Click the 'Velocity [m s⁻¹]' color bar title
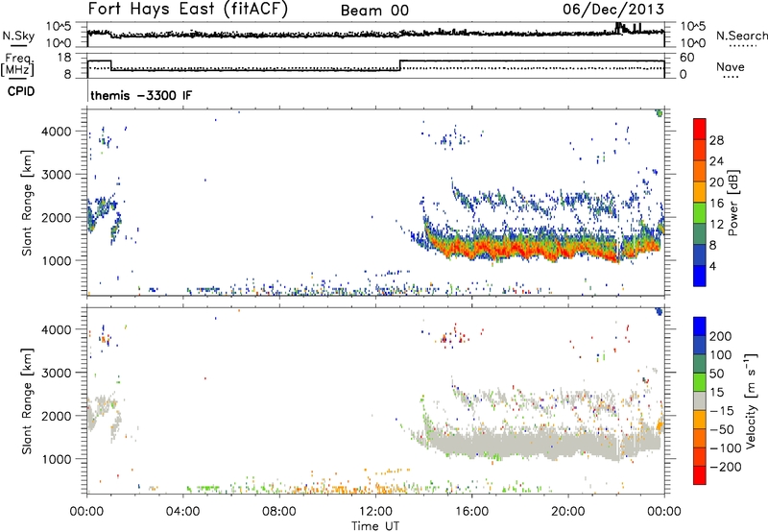The image size is (768, 532). [750, 400]
